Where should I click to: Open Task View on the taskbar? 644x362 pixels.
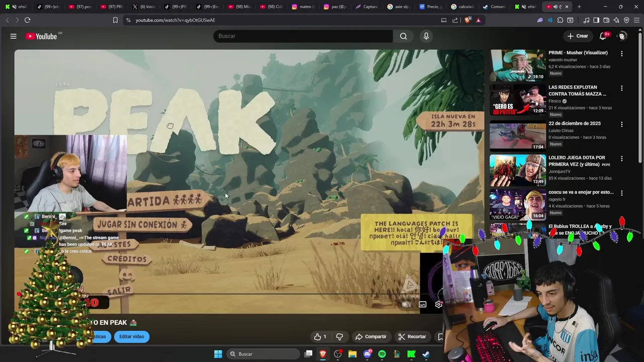point(308,354)
